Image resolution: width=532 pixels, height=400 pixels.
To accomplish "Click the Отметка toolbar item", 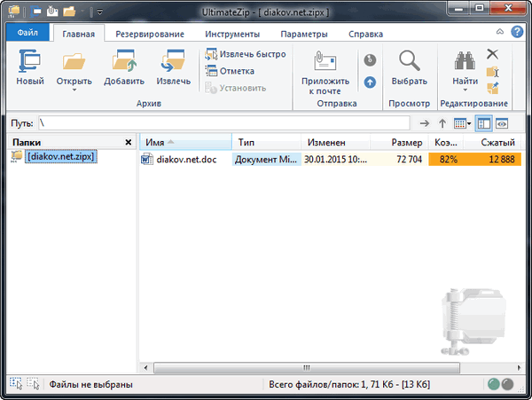I will click(230, 71).
